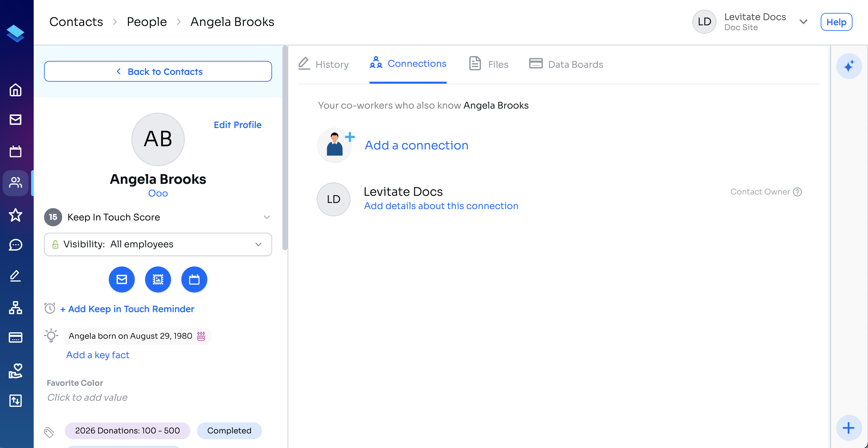Click Edit Profile link
Screen dimensions: 868x448
click(x=237, y=125)
